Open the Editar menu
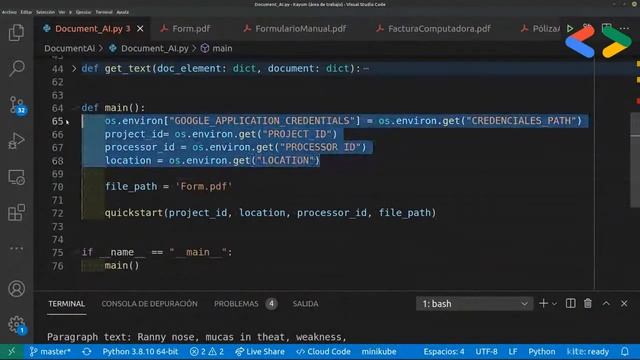 27,12
